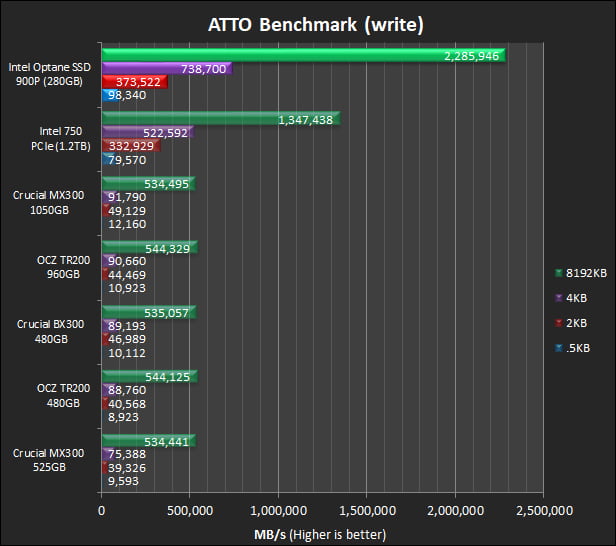616x546 pixels.
Task: Click the 2KB legend text
Action: point(576,323)
